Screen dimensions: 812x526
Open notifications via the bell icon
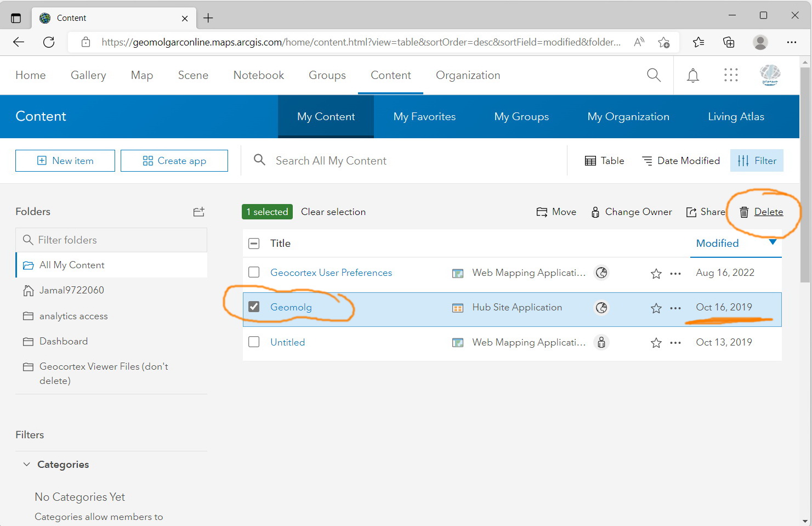692,75
